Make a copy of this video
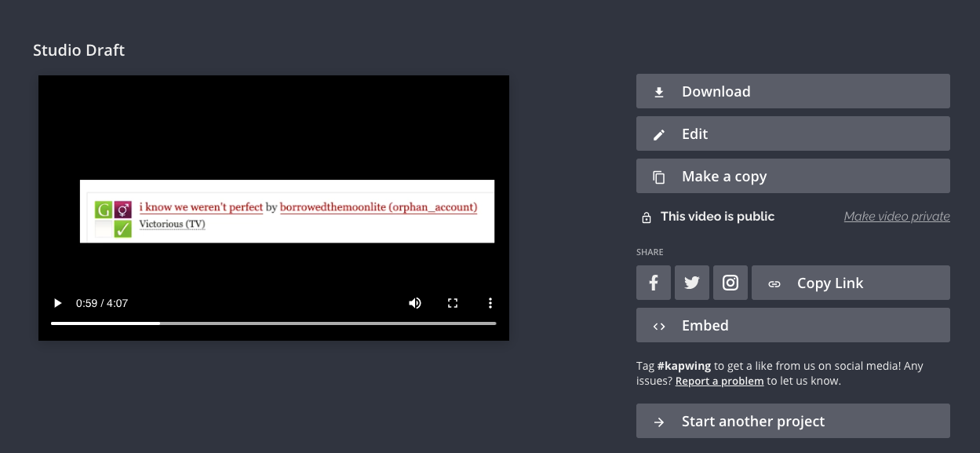980x453 pixels. click(x=792, y=176)
